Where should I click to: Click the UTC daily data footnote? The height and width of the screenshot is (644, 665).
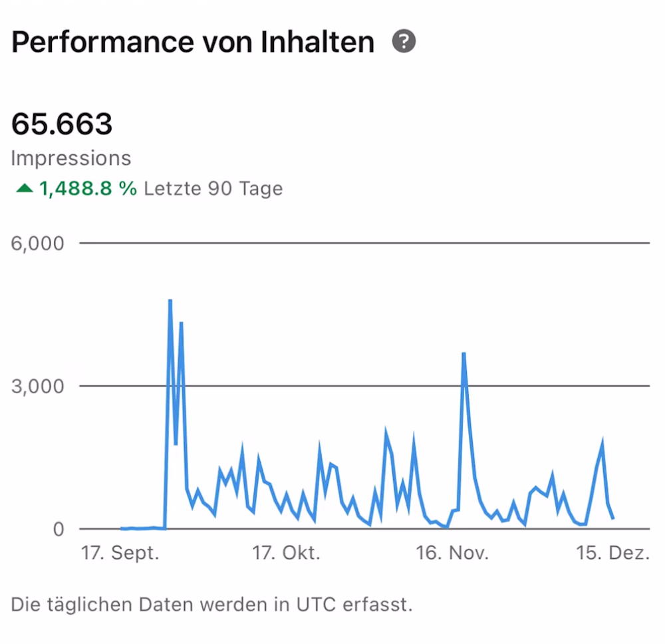click(x=211, y=605)
